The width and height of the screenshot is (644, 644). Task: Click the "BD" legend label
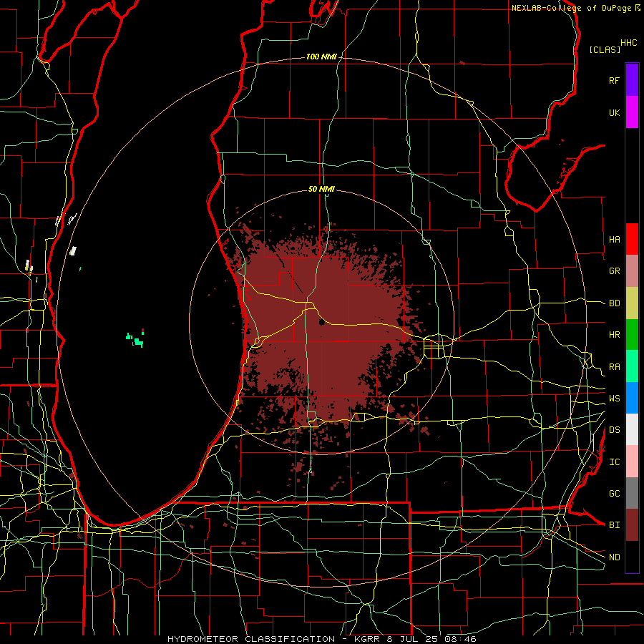point(614,303)
